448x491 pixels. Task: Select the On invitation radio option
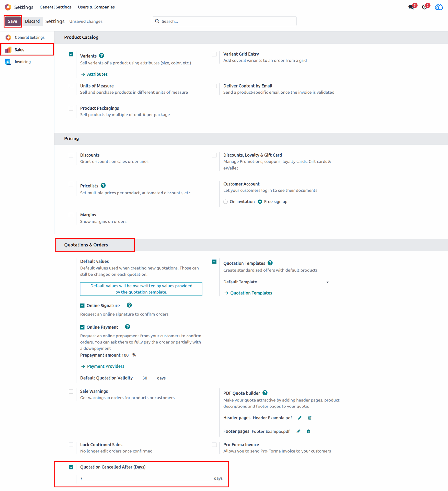pyautogui.click(x=225, y=202)
